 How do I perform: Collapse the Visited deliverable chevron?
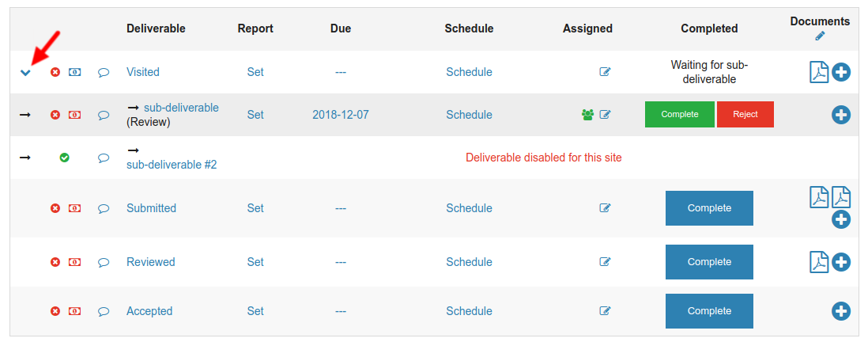pos(25,73)
